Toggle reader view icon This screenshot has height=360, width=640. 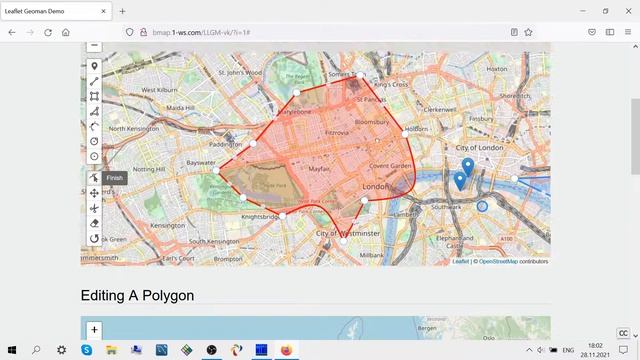[x=514, y=32]
